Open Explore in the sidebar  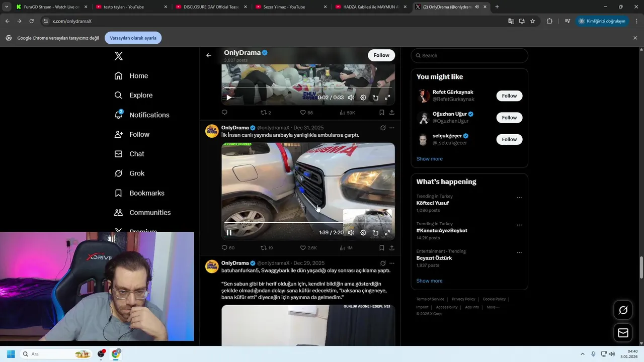point(133,95)
